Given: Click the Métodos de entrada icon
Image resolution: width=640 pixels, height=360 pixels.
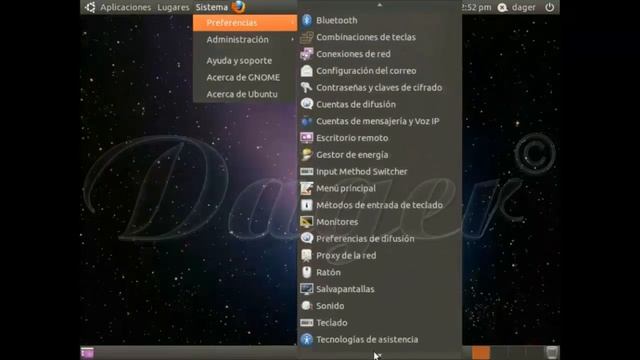Looking at the screenshot, I should click(307, 205).
